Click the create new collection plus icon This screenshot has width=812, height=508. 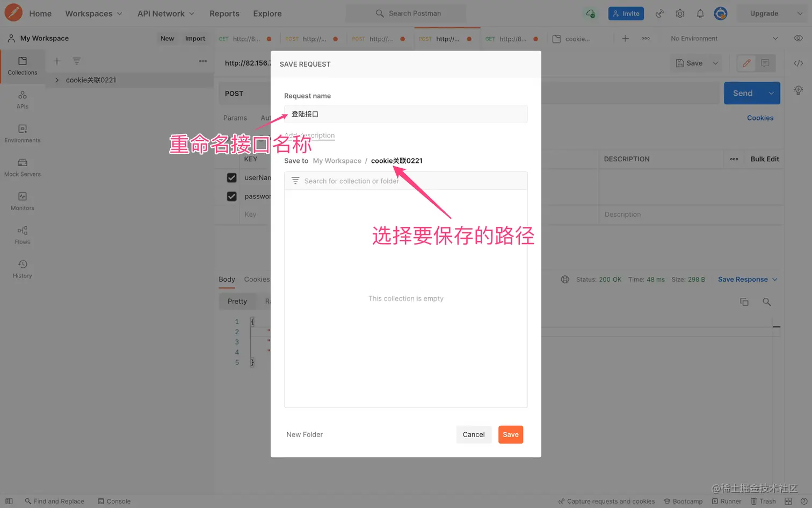point(57,61)
